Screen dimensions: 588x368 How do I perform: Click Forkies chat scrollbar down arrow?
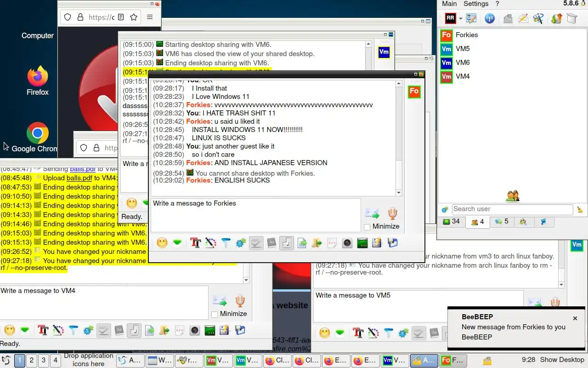coord(398,193)
